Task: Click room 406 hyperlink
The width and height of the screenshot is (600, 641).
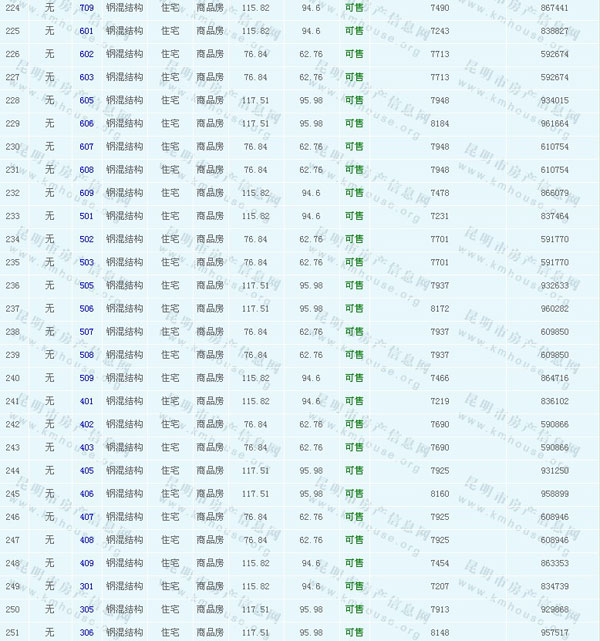Action: pos(86,494)
